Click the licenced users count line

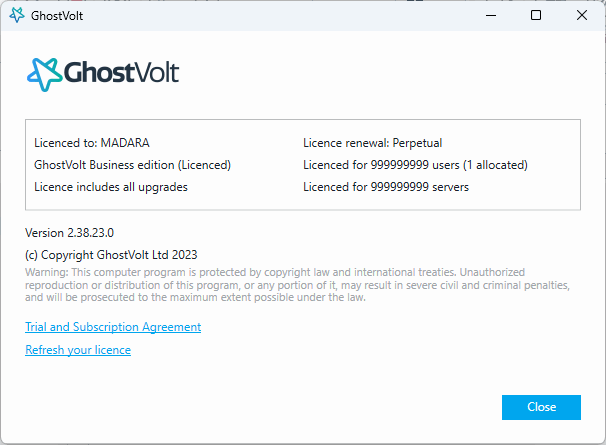[x=415, y=164]
